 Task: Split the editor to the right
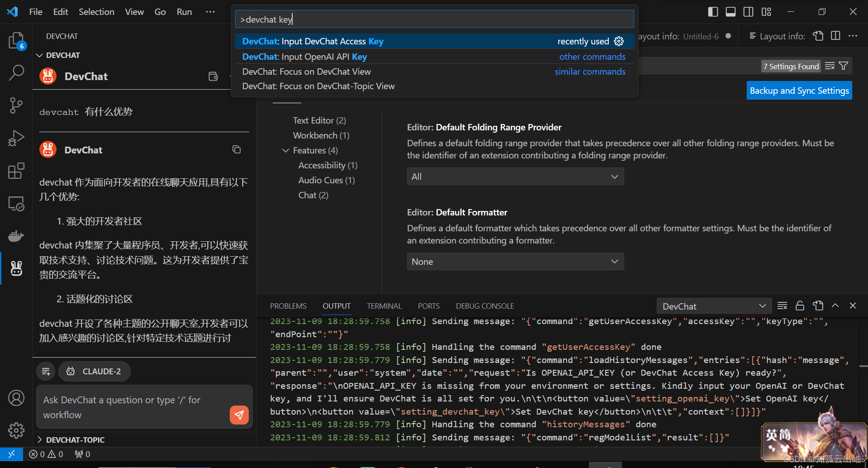click(x=835, y=36)
